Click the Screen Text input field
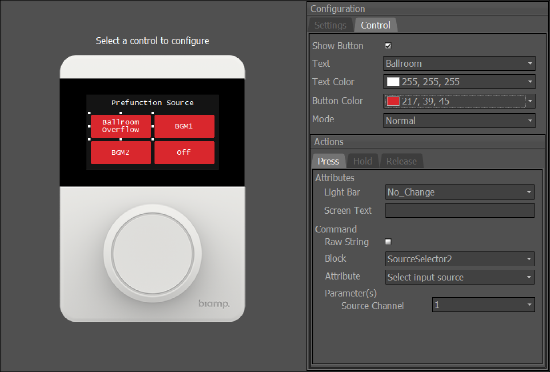 point(460,211)
